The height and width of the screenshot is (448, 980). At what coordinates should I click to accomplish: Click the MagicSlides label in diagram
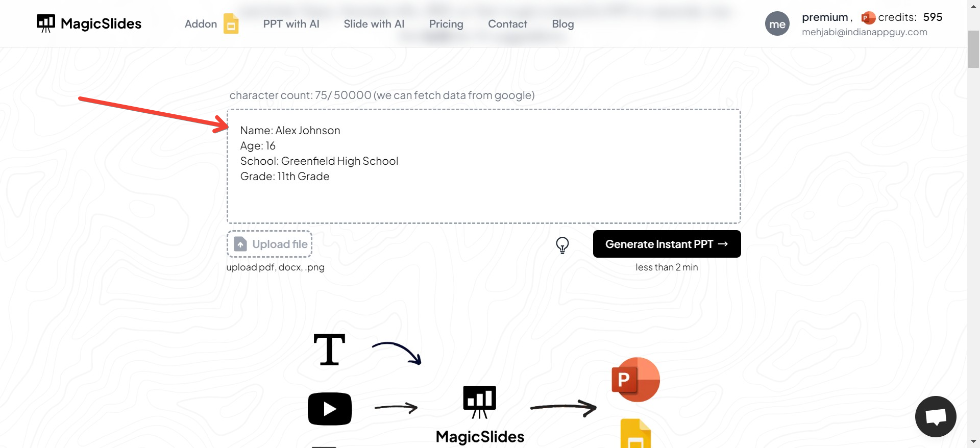[480, 437]
